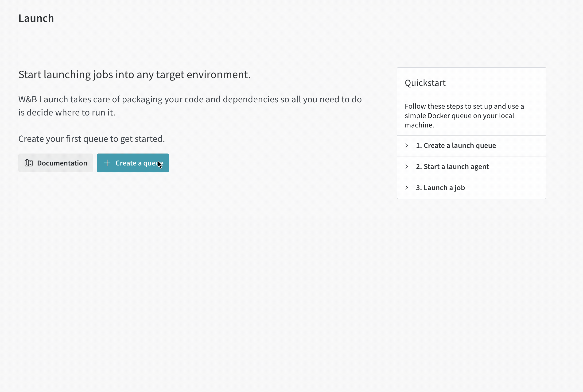The width and height of the screenshot is (583, 392).
Task: Click the chevron icon beside "2. Start a launch agent"
Action: (407, 166)
